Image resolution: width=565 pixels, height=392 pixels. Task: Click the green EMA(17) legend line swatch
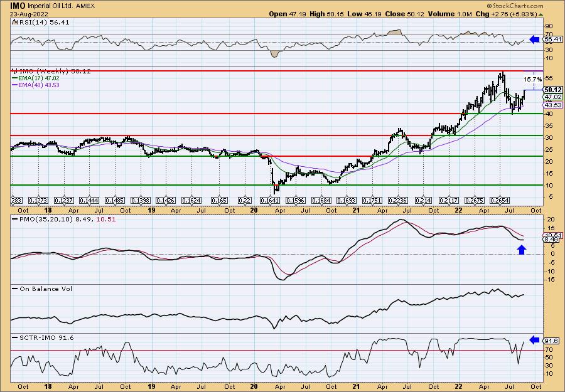coord(16,78)
